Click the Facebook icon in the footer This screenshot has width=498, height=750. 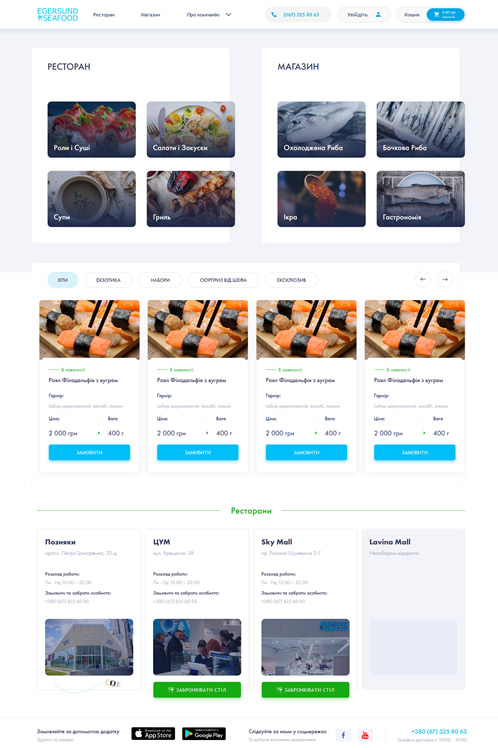(343, 735)
